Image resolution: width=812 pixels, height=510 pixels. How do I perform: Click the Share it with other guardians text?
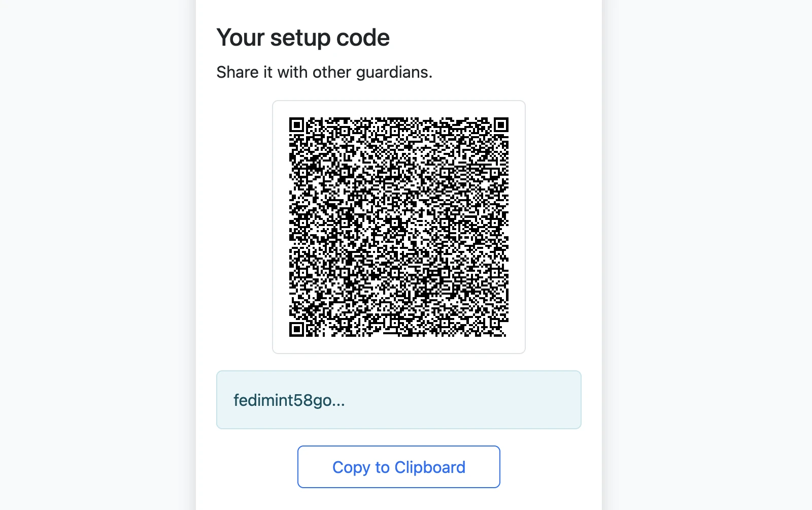[x=325, y=72]
